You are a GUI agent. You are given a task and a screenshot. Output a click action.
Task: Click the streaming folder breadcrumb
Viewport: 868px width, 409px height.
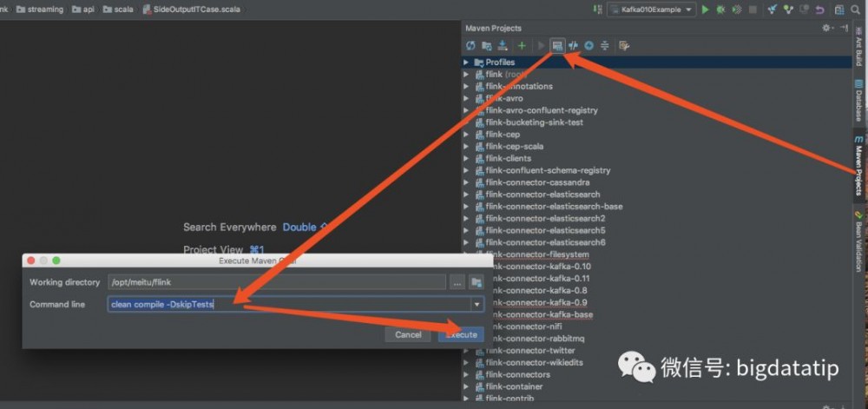40,10
